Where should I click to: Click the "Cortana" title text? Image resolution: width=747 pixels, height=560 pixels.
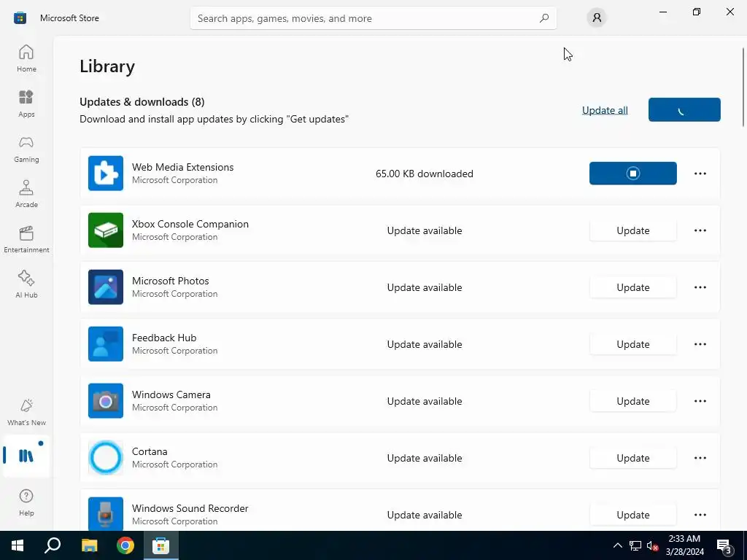point(150,451)
